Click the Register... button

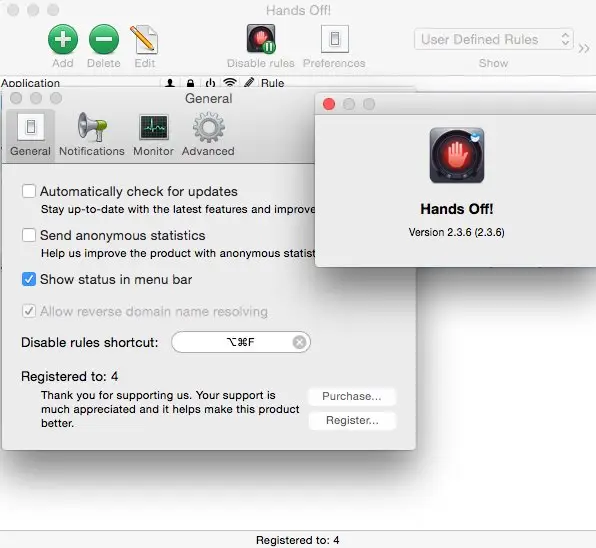pyautogui.click(x=352, y=421)
